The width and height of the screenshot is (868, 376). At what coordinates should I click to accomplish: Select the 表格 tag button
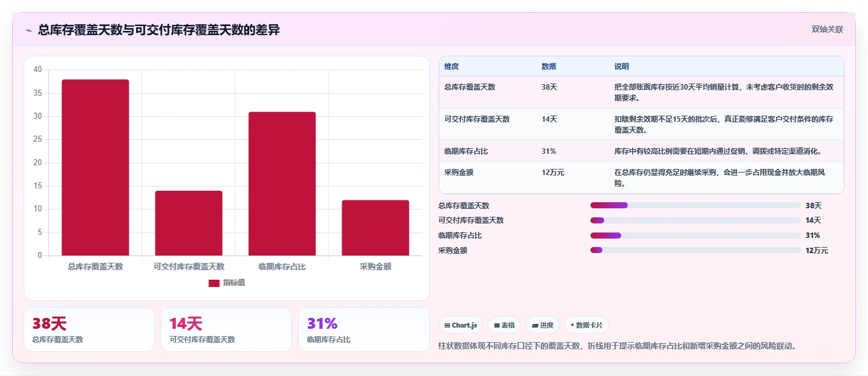tap(504, 325)
